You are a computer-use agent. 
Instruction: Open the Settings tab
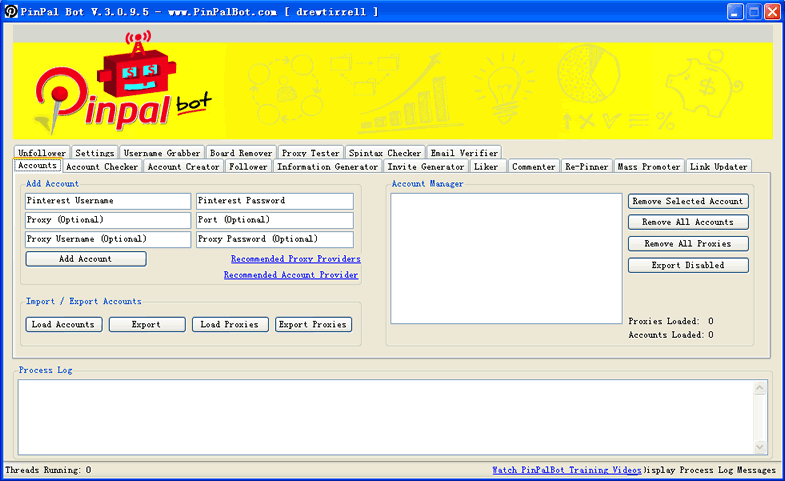tap(95, 153)
